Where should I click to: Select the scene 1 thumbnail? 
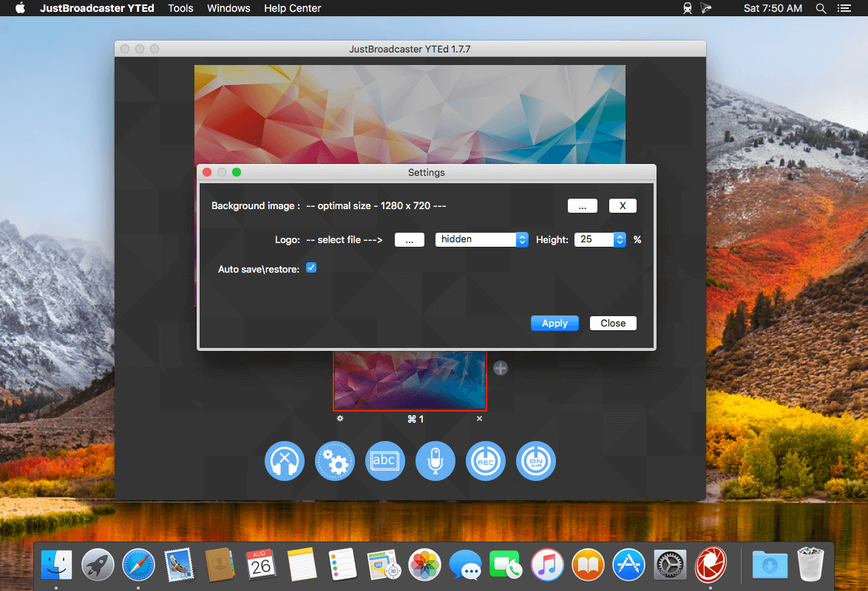click(x=410, y=380)
